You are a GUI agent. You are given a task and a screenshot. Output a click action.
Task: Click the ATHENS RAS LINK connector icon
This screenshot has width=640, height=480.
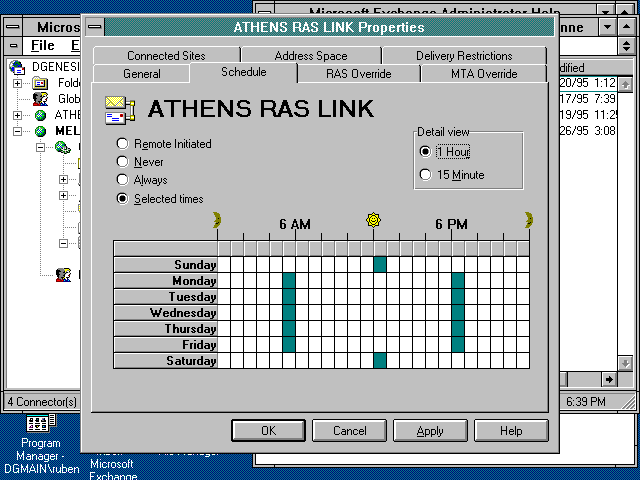coord(120,110)
